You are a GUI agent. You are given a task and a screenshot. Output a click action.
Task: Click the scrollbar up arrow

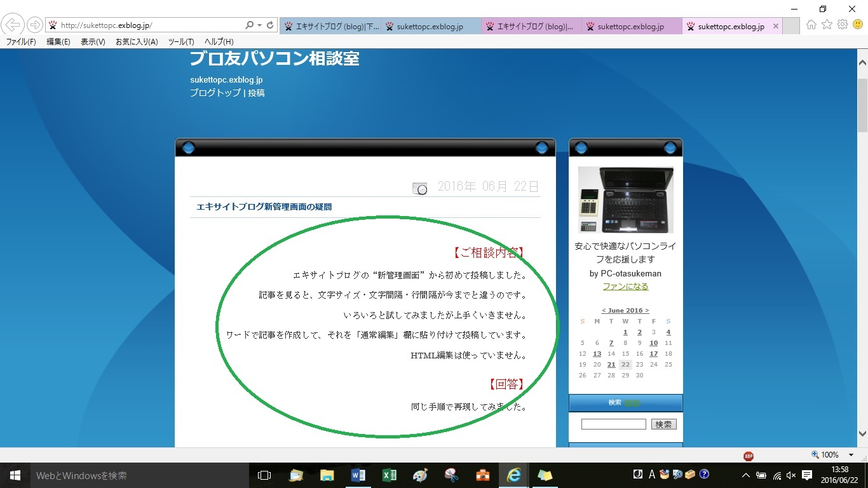862,62
